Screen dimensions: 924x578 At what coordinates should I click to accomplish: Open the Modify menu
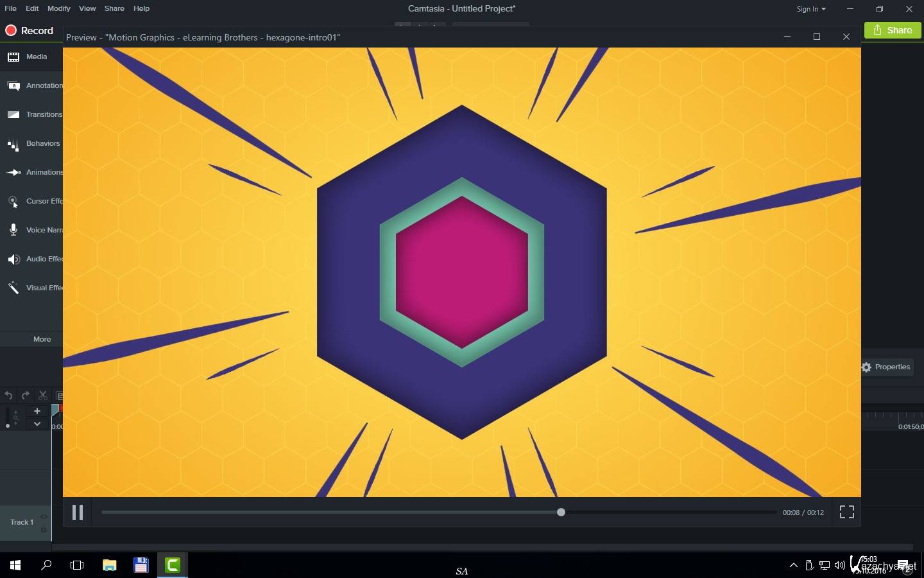(x=58, y=8)
